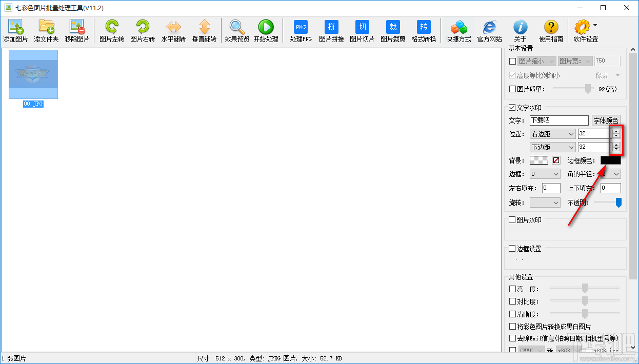Viewport: 639px width, 364px height.
Task: Open 软件设置 gear icon
Action: [582, 27]
